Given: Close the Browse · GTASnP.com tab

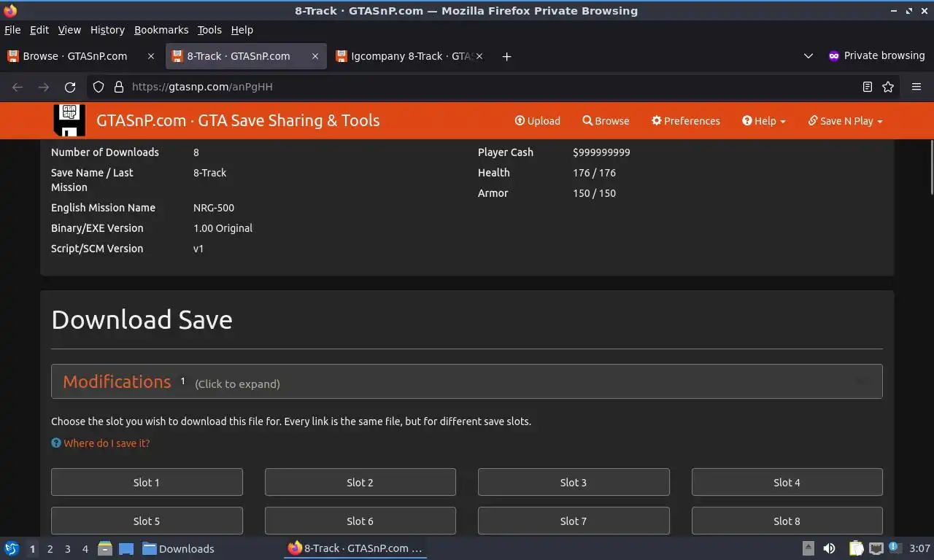Looking at the screenshot, I should coord(151,56).
